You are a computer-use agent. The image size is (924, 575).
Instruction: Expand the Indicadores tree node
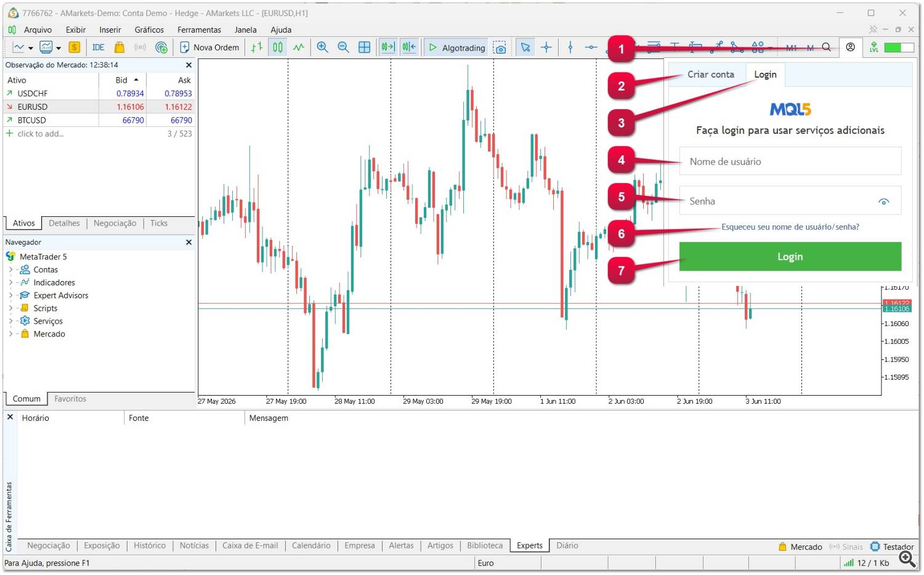pos(10,283)
